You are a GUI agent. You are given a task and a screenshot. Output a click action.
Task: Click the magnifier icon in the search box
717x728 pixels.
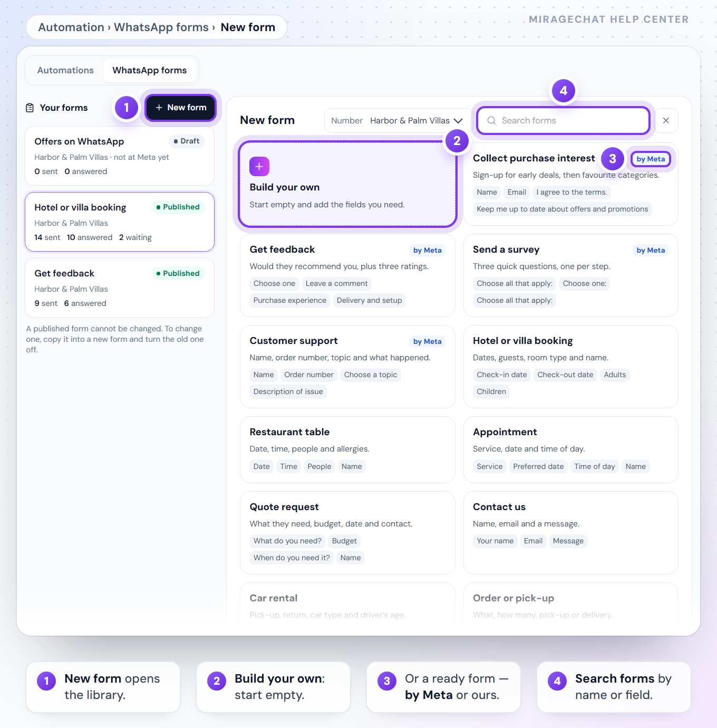(491, 120)
